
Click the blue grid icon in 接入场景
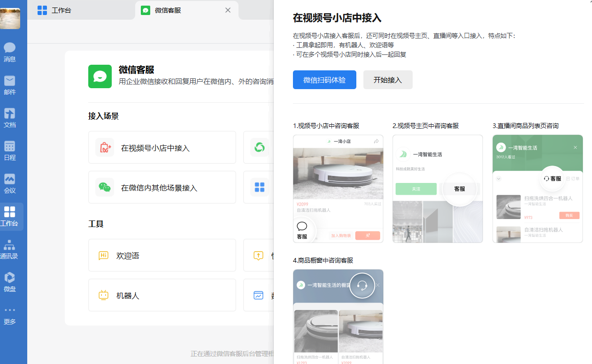[259, 187]
